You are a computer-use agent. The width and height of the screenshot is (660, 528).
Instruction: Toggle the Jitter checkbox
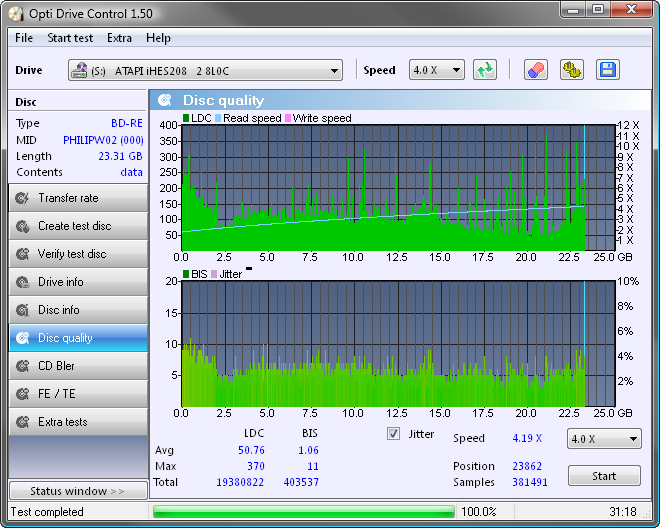pyautogui.click(x=393, y=434)
